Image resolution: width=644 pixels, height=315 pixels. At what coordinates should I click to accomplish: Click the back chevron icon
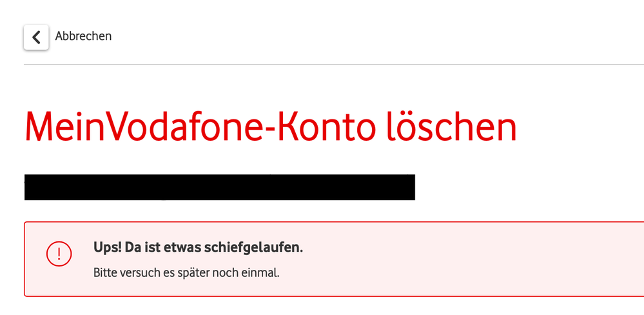[36, 37]
